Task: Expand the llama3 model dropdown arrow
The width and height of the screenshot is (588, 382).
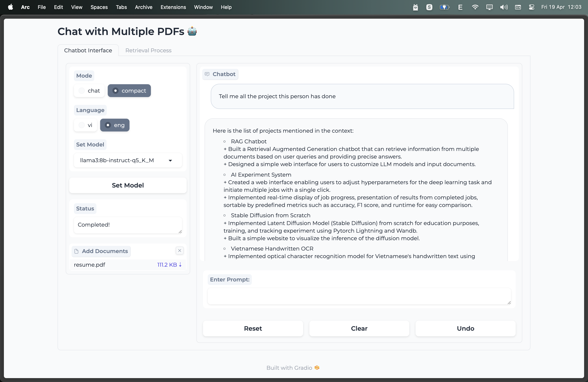Action: pyautogui.click(x=170, y=161)
